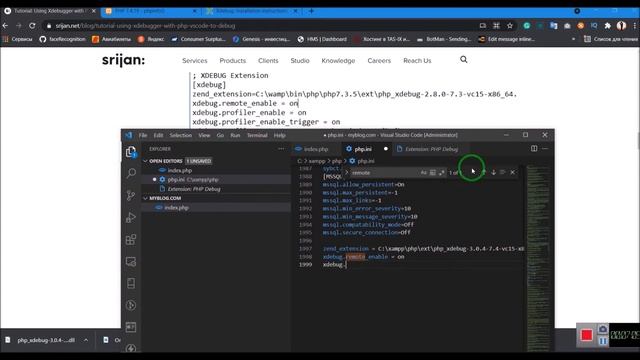Click 'xampp' breadcrumb segment in editor
The image size is (640, 360).
click(x=317, y=161)
